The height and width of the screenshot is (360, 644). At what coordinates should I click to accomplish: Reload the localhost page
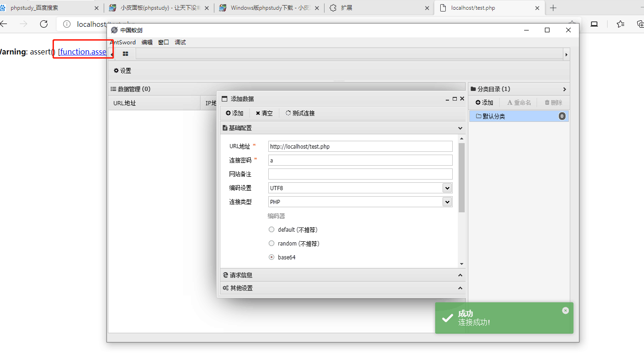[x=44, y=24]
